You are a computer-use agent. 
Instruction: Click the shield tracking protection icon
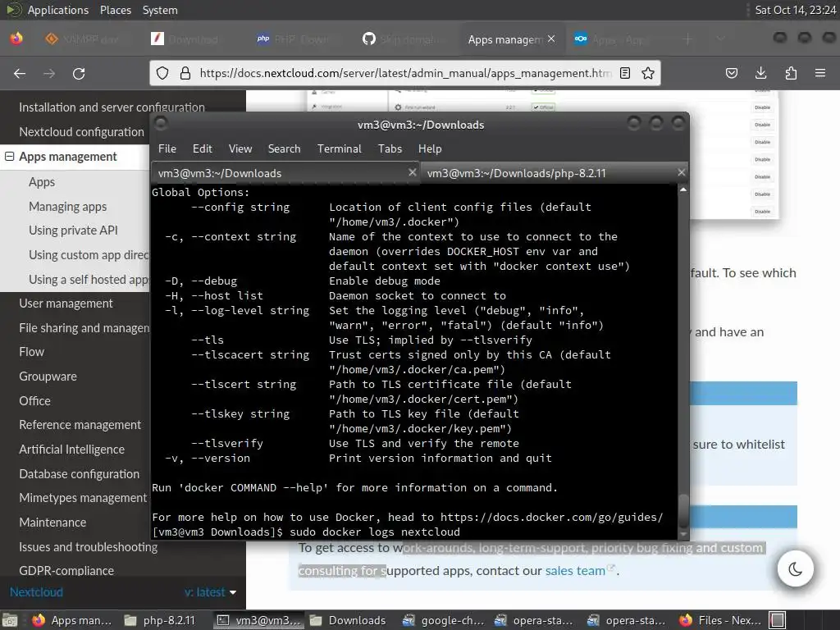(162, 73)
